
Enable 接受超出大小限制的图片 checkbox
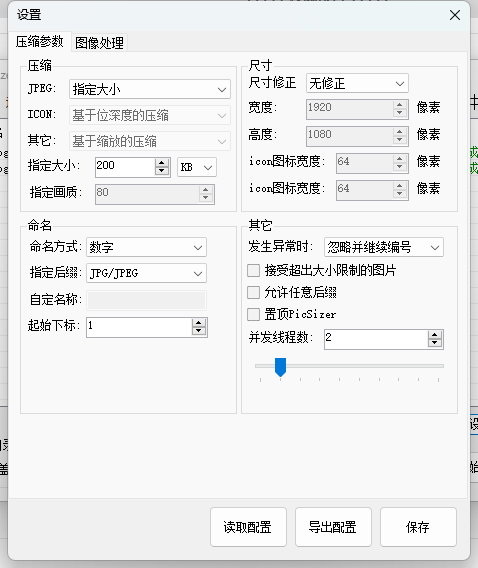coord(253,270)
